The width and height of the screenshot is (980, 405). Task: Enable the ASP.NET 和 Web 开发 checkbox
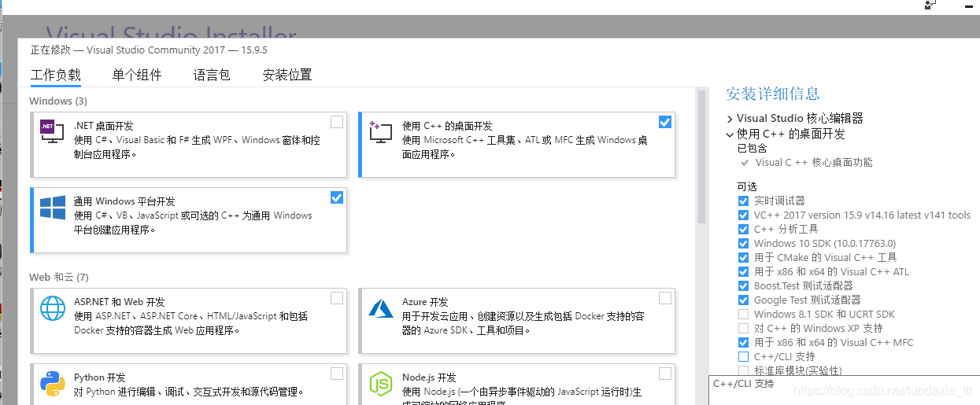point(337,298)
